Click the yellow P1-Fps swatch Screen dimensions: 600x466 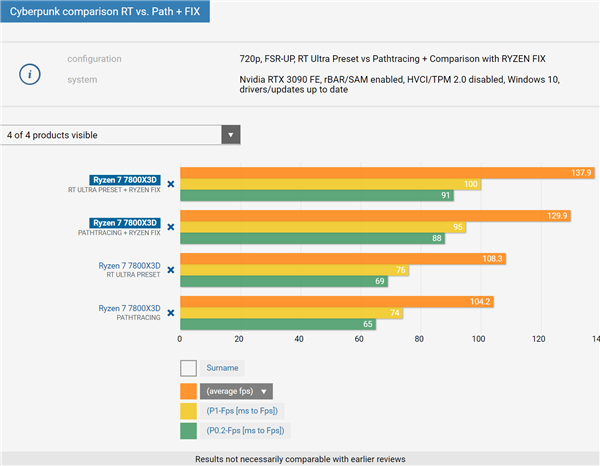pos(188,410)
